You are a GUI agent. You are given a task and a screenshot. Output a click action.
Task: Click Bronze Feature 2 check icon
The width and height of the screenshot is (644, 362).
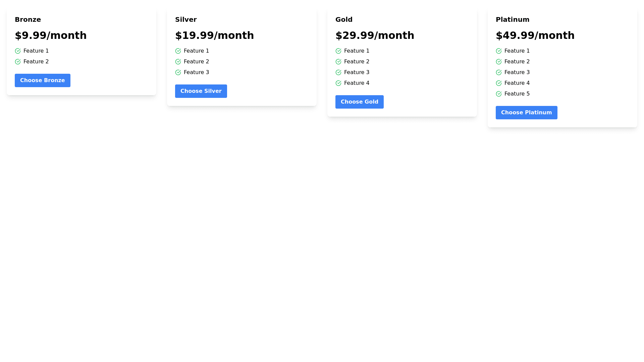[18, 62]
